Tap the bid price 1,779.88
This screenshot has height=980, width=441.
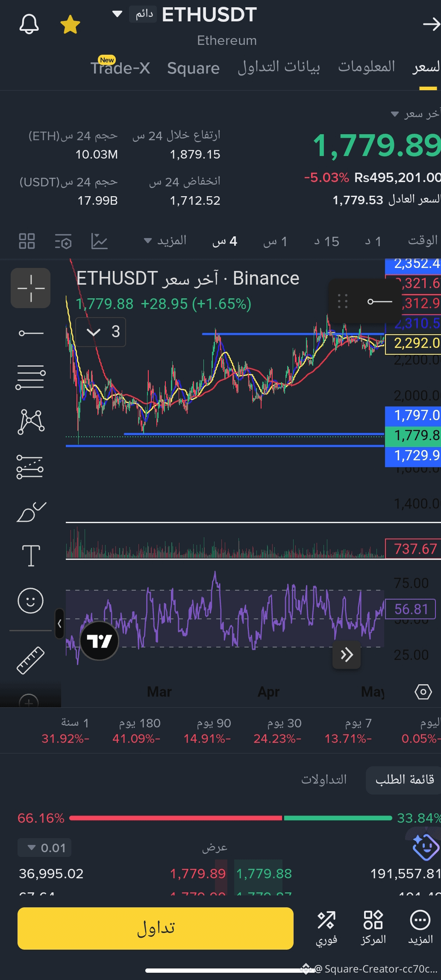coord(264,874)
